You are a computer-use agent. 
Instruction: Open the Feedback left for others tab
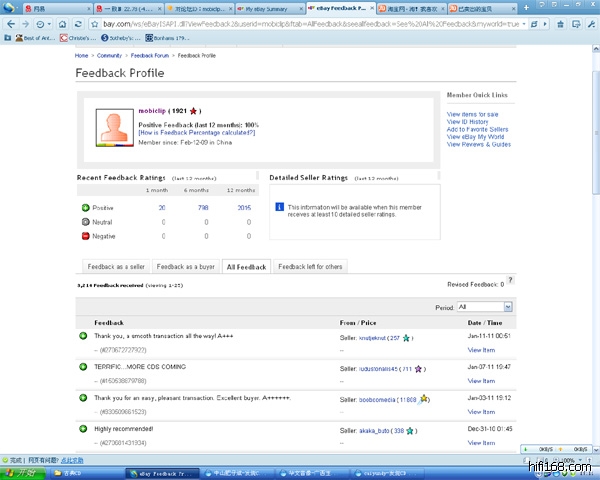tap(310, 267)
